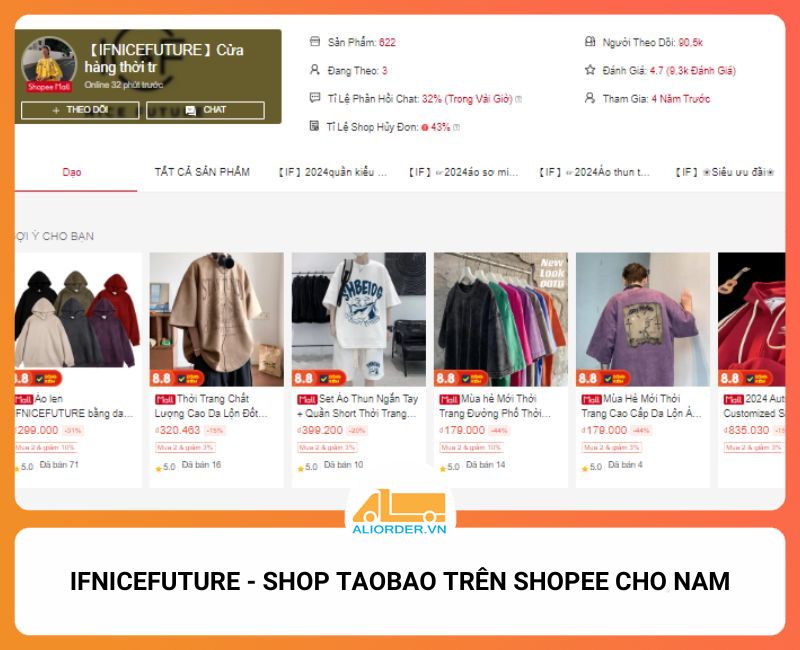This screenshot has width=800, height=650.
Task: Click the Tham Gia member icon
Action: (590, 97)
